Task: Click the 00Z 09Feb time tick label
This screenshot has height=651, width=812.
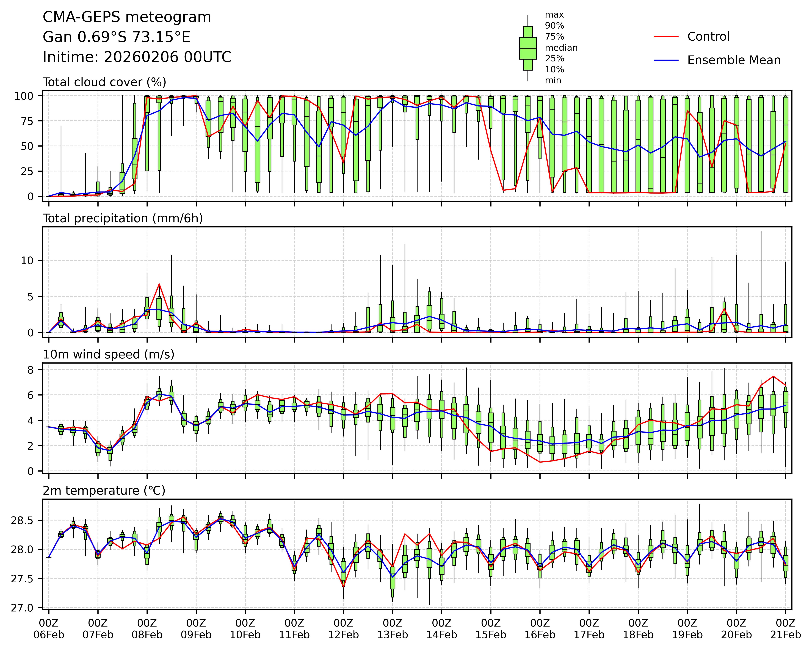Action: click(196, 629)
